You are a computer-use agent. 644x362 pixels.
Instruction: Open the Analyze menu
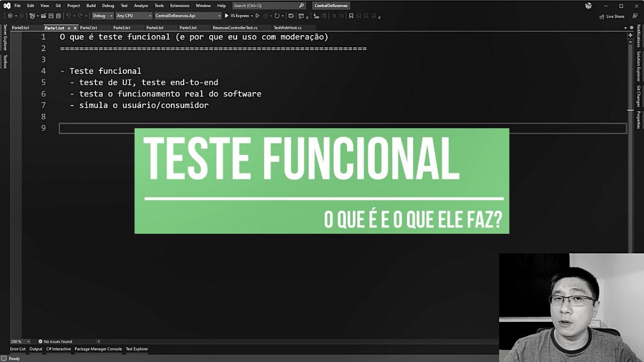[141, 6]
